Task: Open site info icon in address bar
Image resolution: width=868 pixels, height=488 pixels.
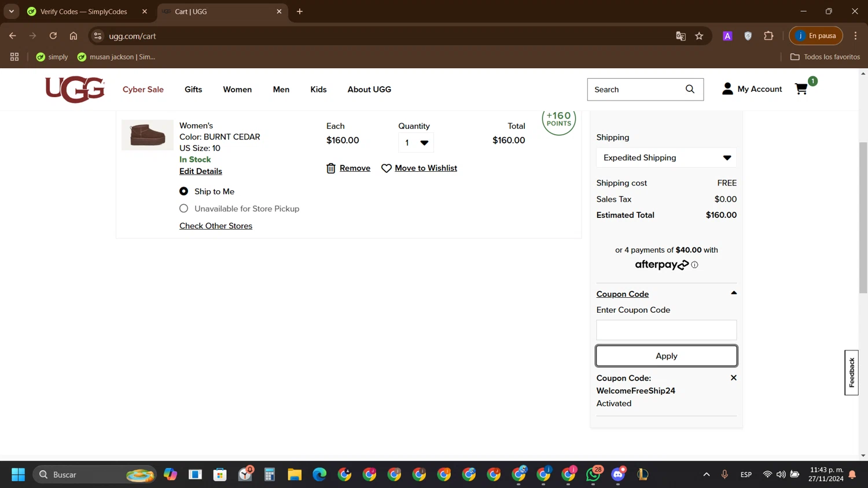Action: [98, 36]
